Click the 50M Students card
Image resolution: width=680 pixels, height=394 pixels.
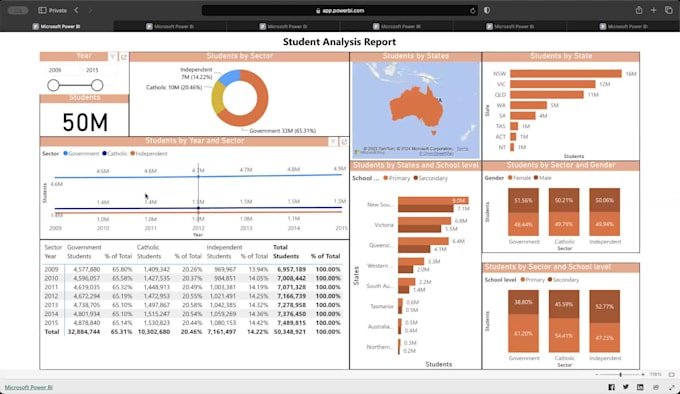(85, 122)
